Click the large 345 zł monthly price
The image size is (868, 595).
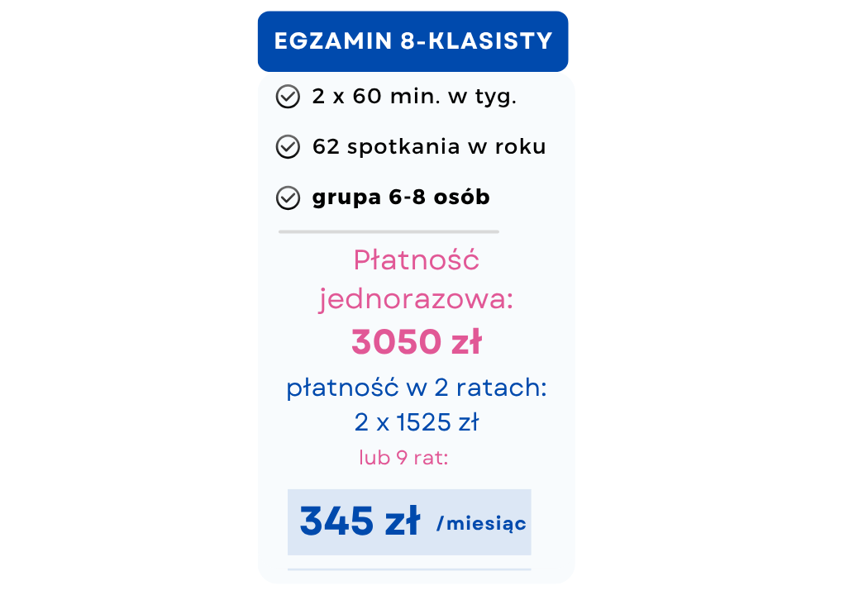click(360, 522)
